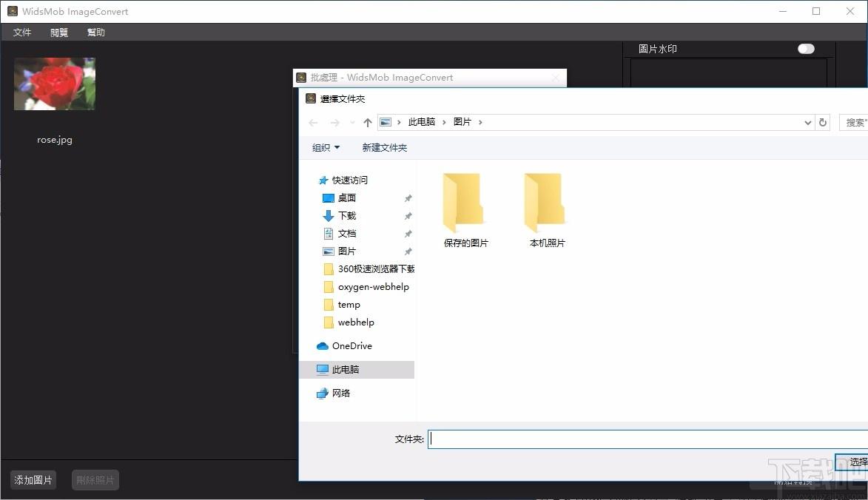Viewport: 868px width, 500px height.
Task: Click pin icon next to 桌面
Action: pos(408,198)
